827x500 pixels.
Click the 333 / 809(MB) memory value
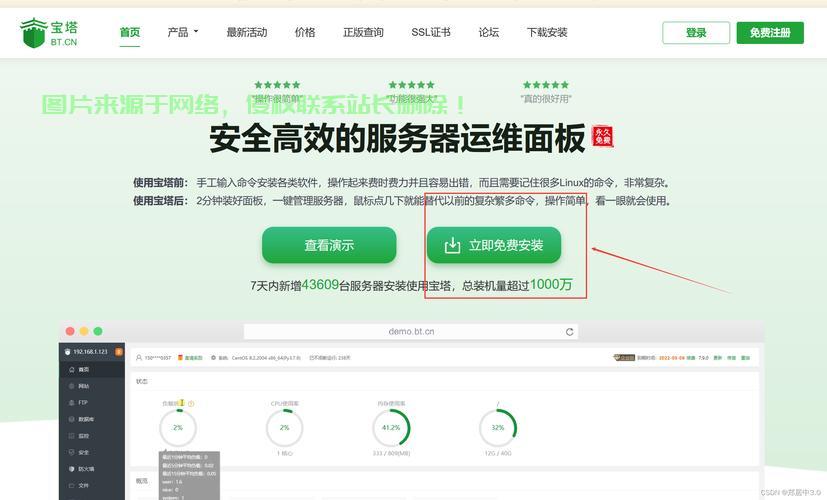(391, 454)
